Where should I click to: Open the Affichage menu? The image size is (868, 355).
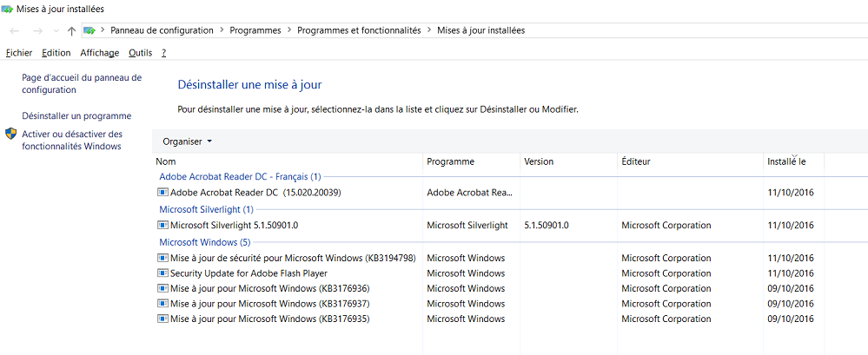[100, 53]
